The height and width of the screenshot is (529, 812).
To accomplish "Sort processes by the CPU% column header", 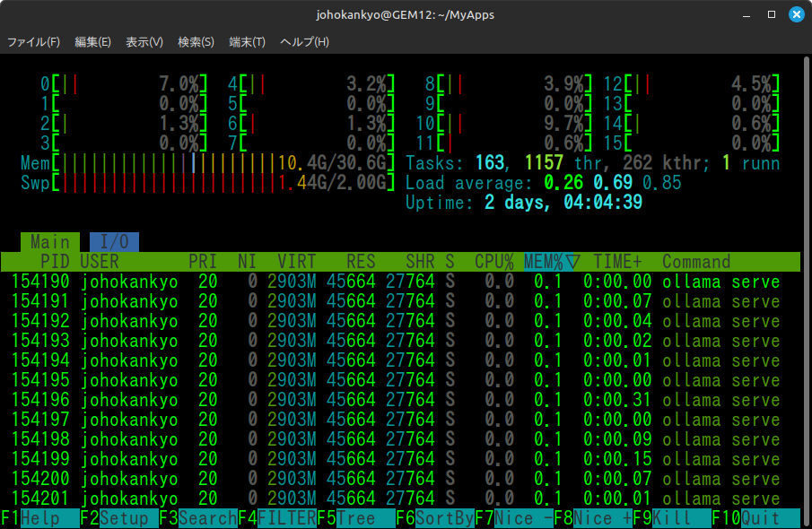I will [x=494, y=262].
